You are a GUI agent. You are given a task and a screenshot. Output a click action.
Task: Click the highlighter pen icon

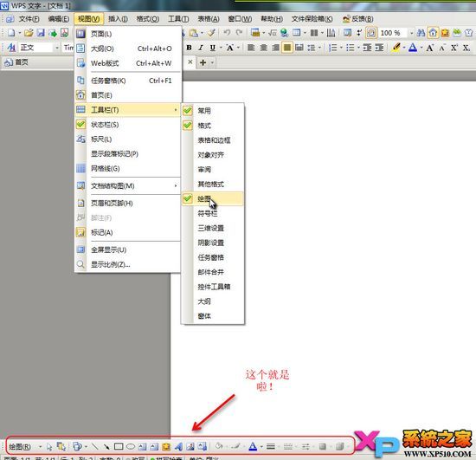tap(396, 48)
